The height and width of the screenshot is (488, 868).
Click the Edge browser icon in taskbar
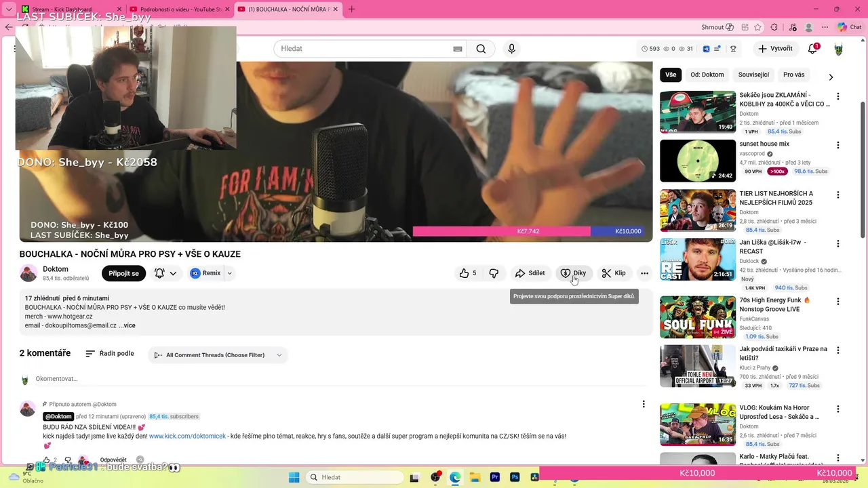coord(454,477)
